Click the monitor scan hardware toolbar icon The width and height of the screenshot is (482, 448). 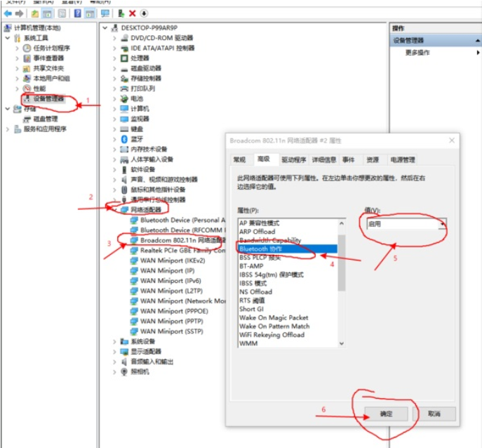pos(105,13)
